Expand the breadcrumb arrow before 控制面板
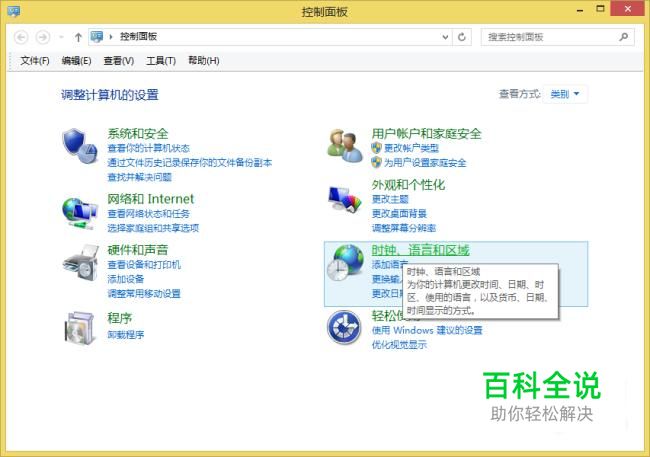The width and height of the screenshot is (650, 457). coord(111,37)
